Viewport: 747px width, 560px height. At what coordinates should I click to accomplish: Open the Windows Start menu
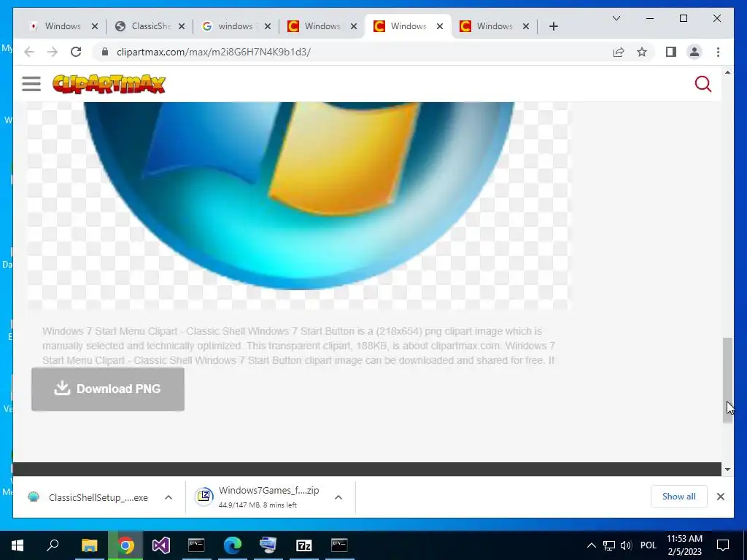coord(18,545)
